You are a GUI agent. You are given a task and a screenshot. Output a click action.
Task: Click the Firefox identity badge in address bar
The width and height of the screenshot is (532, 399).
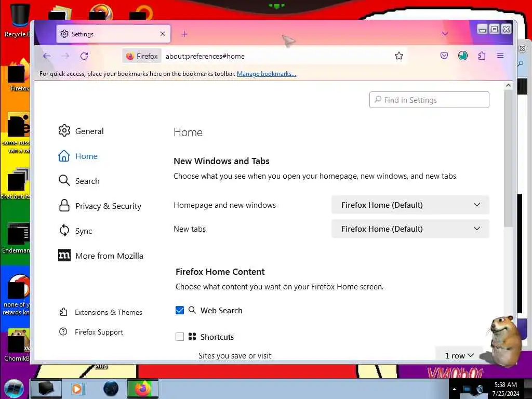(142, 56)
